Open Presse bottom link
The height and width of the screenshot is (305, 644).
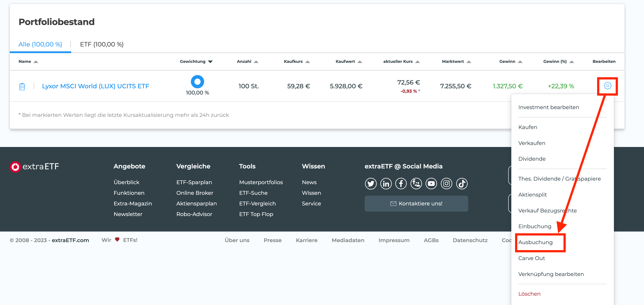point(272,240)
